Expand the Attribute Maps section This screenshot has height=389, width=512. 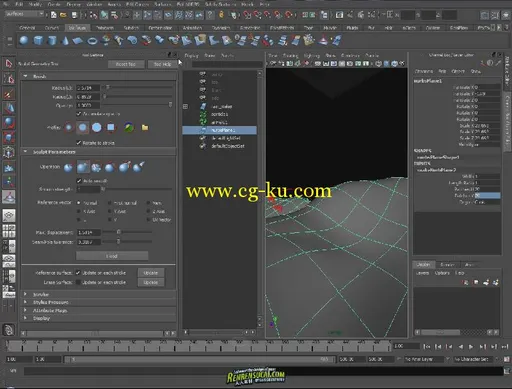(x=25, y=310)
